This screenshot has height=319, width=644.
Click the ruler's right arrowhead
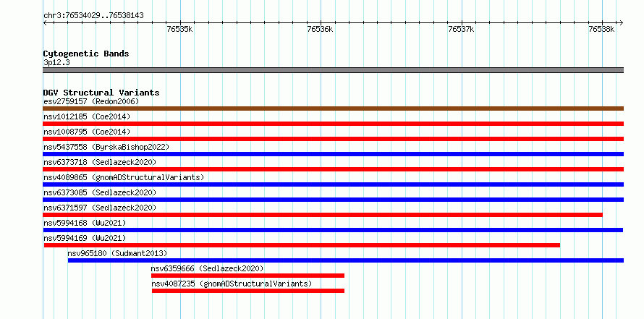[x=622, y=23]
